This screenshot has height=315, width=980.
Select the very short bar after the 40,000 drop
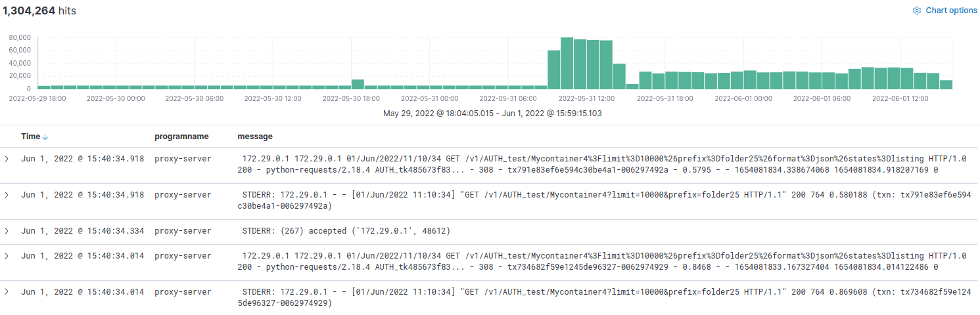[632, 86]
